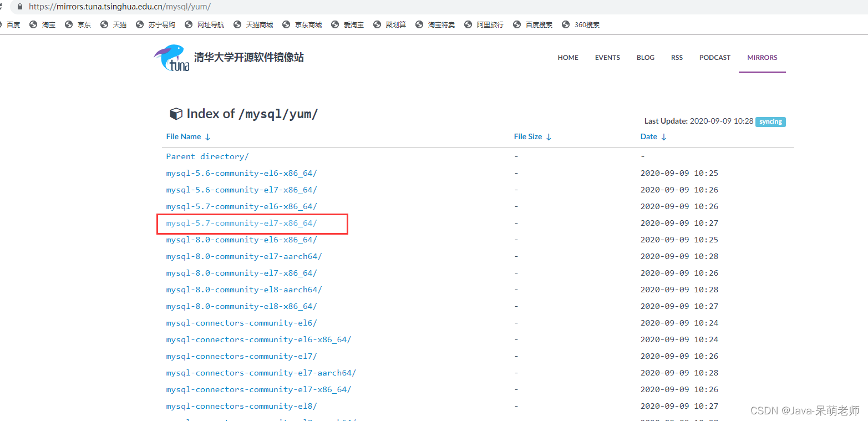Click the Last Update 2020-09-09 10:28 text
The image size is (868, 421).
point(699,121)
